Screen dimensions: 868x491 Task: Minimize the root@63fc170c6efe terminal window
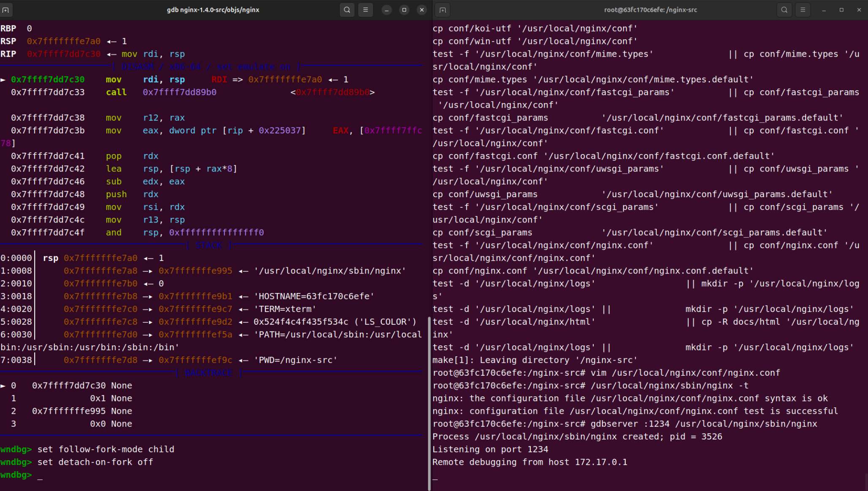click(824, 10)
